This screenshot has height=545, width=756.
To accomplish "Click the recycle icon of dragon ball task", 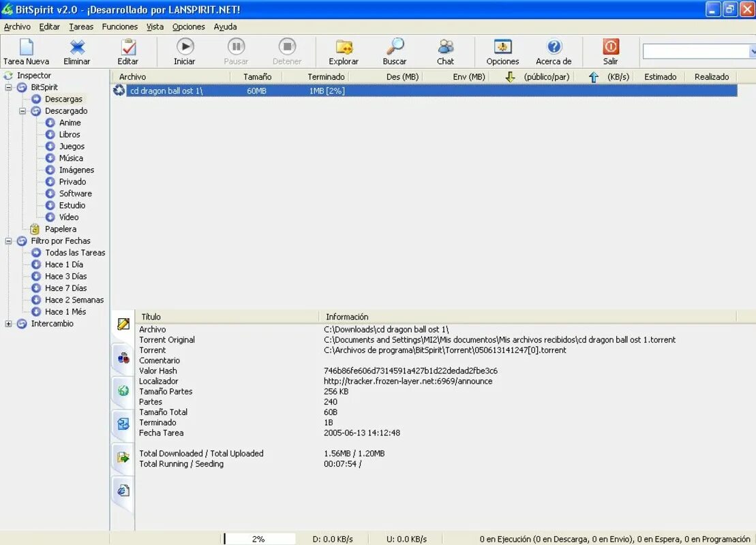I will click(119, 90).
